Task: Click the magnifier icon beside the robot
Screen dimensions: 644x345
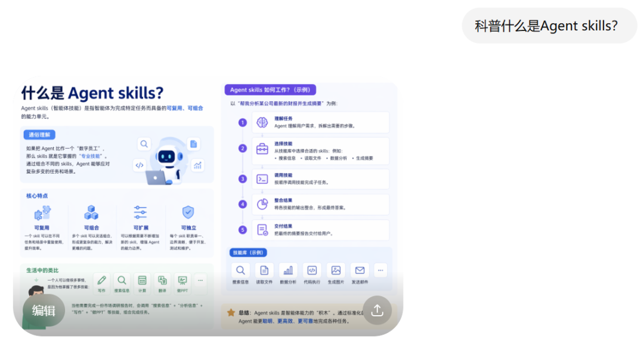Action: (144, 144)
